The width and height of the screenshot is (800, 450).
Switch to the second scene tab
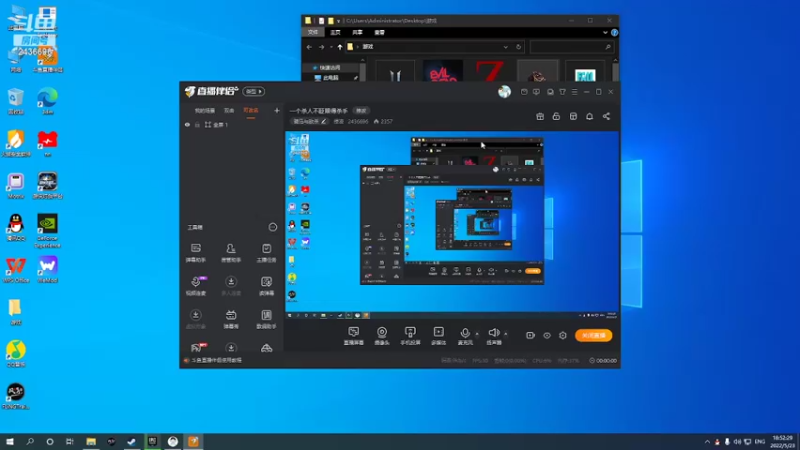[229, 110]
